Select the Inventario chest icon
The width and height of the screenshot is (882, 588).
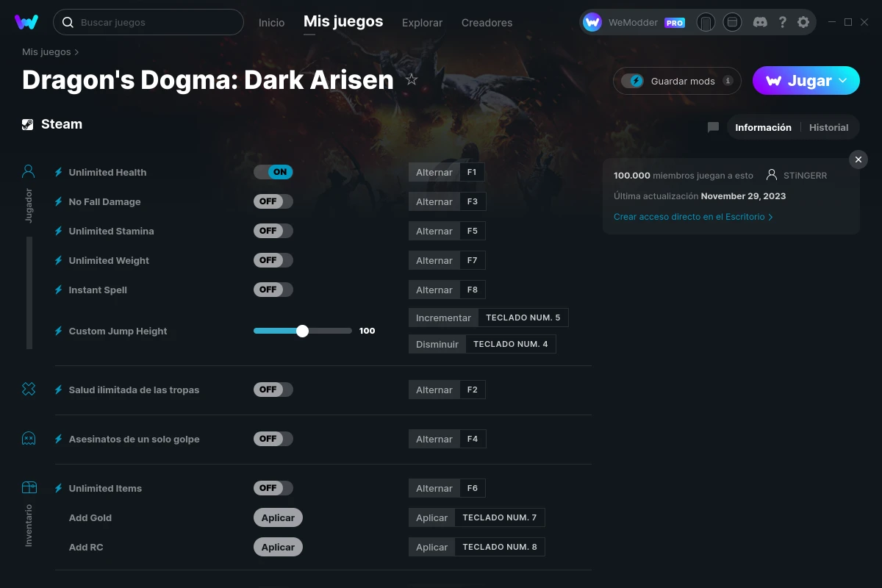(29, 487)
